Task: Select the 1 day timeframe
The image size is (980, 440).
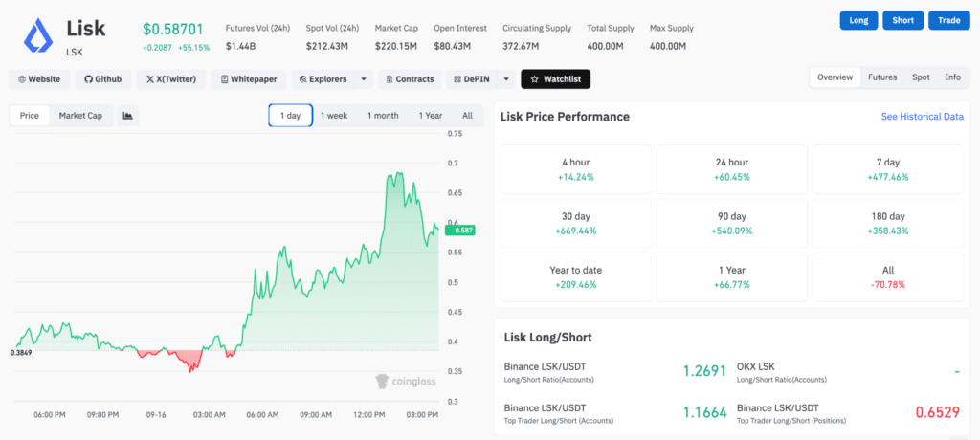Action: pos(291,116)
